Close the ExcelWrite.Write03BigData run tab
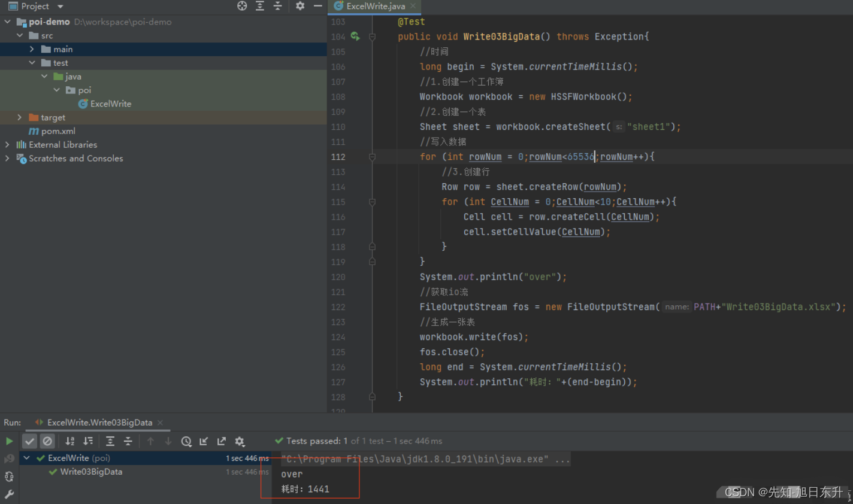 pos(160,423)
